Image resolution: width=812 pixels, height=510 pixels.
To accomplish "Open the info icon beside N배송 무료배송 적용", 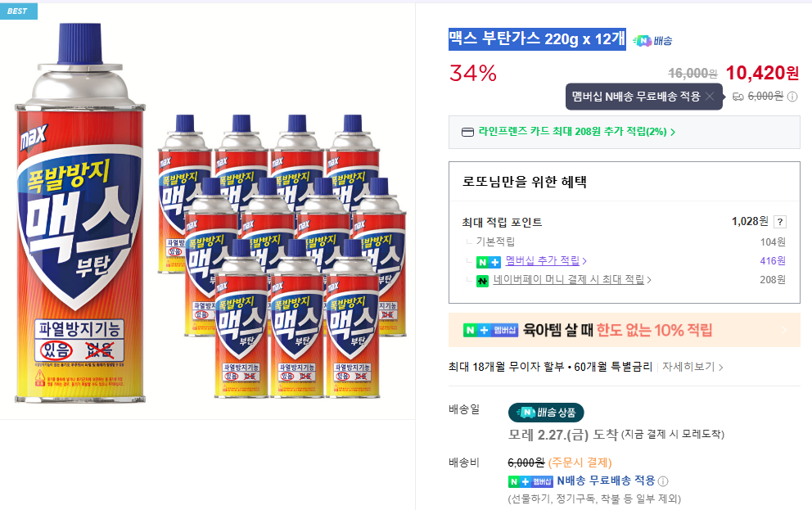I will [664, 482].
